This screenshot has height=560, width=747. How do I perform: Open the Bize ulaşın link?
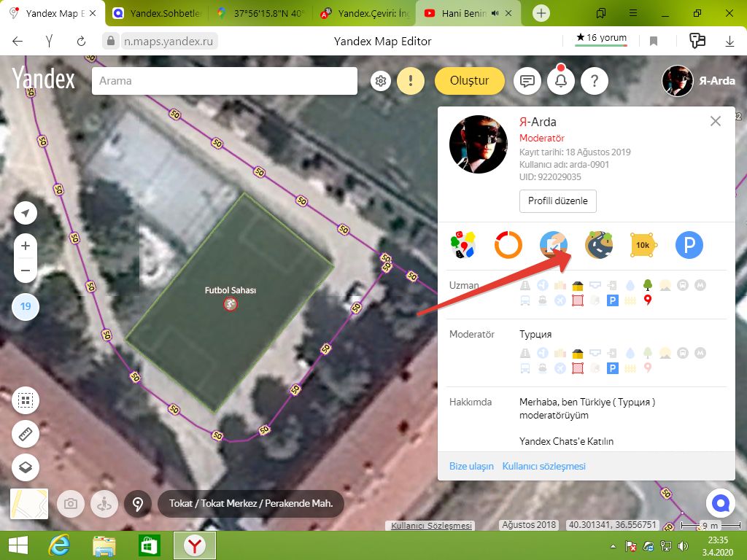click(x=471, y=466)
